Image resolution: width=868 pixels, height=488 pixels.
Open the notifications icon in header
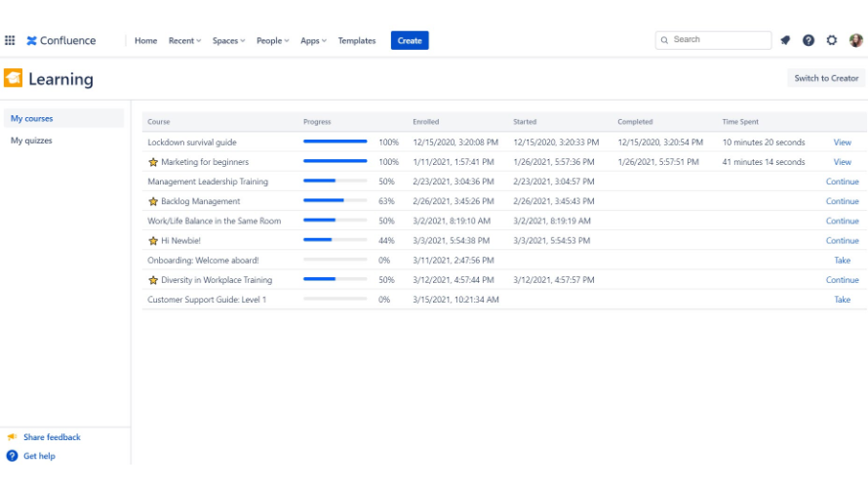pyautogui.click(x=785, y=41)
